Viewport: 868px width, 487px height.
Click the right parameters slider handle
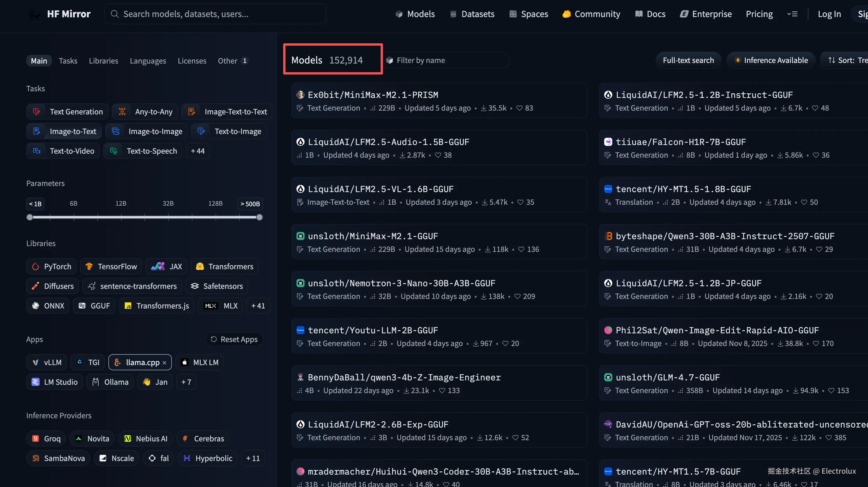pyautogui.click(x=259, y=217)
